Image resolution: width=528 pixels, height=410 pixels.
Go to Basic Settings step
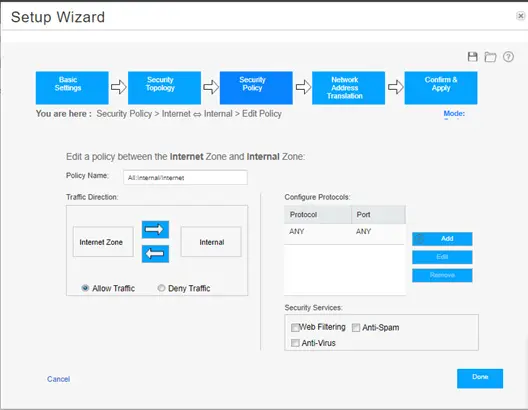[x=72, y=88]
